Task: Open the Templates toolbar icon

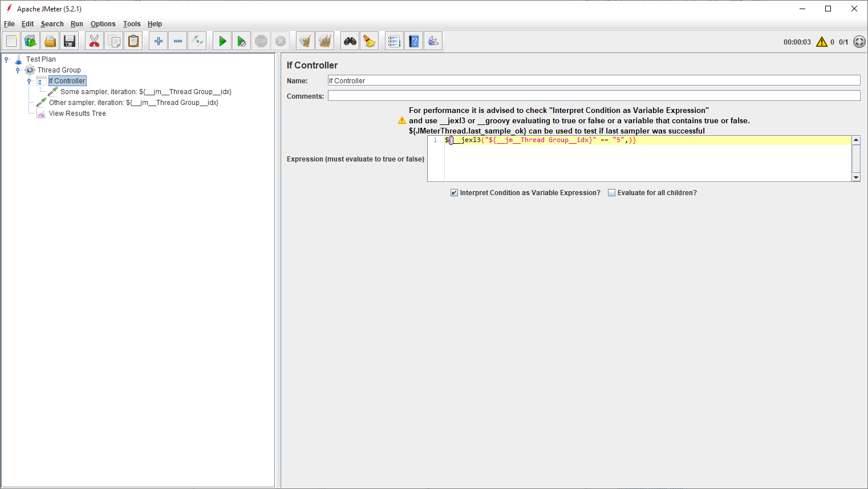Action: click(x=31, y=41)
